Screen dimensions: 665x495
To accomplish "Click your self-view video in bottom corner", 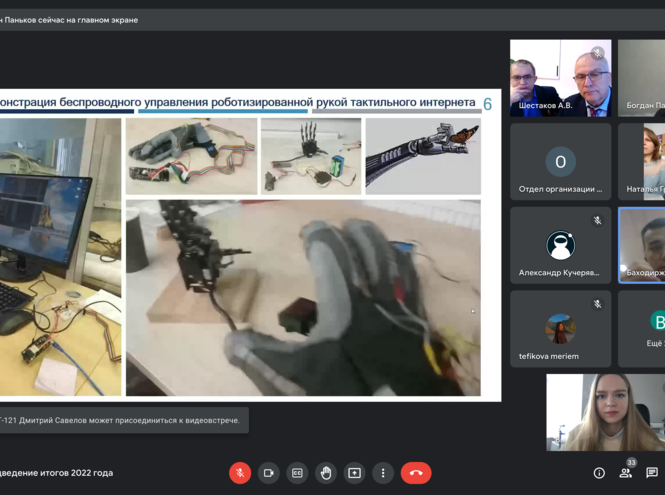I will point(604,412).
